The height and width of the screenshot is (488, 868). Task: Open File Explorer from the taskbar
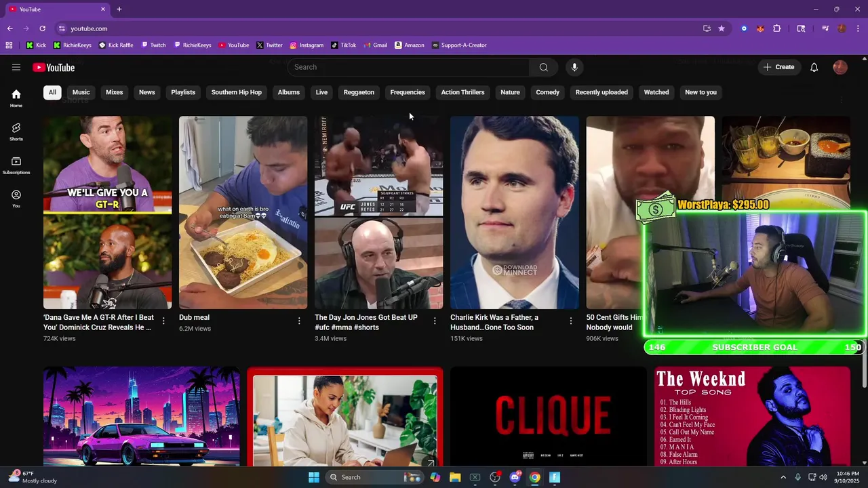point(454,477)
